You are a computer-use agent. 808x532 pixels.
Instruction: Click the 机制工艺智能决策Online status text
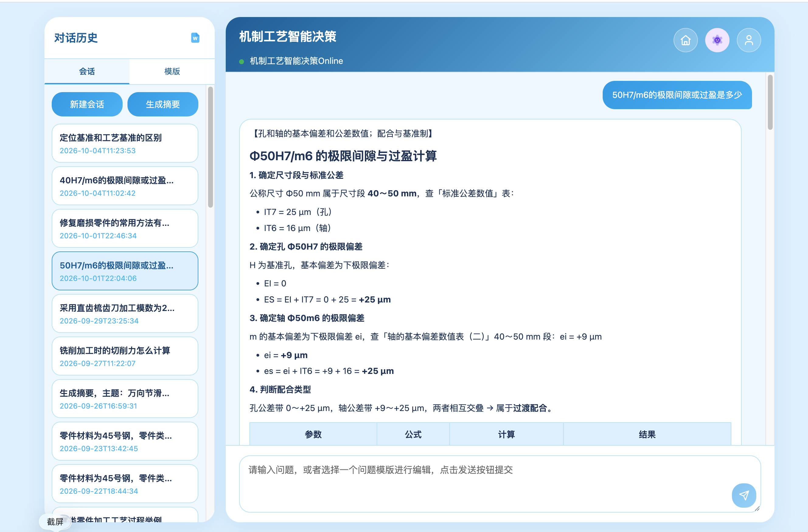[296, 61]
